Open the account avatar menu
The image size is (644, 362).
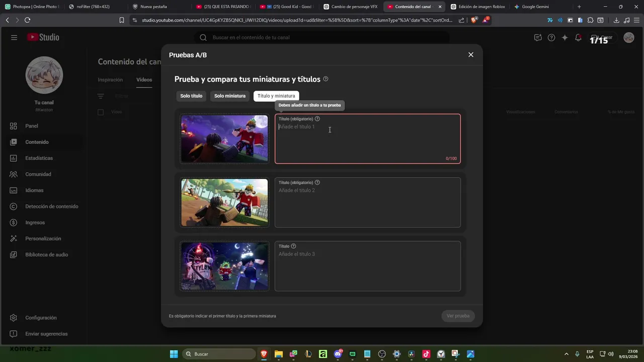(x=629, y=37)
